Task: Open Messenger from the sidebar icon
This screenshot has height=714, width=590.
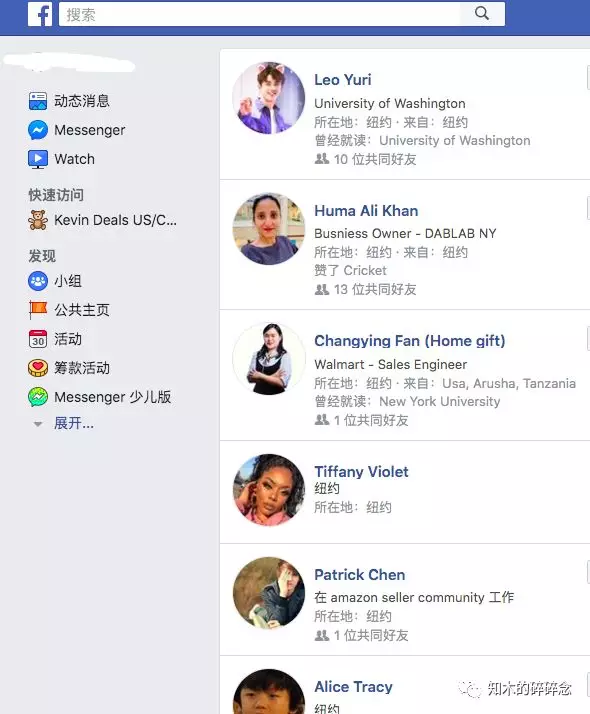Action: click(38, 130)
